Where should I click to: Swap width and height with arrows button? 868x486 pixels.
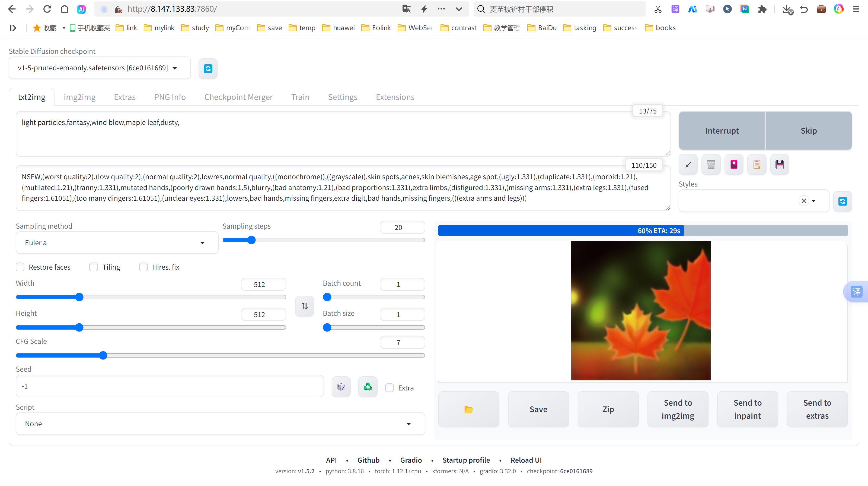click(x=304, y=306)
